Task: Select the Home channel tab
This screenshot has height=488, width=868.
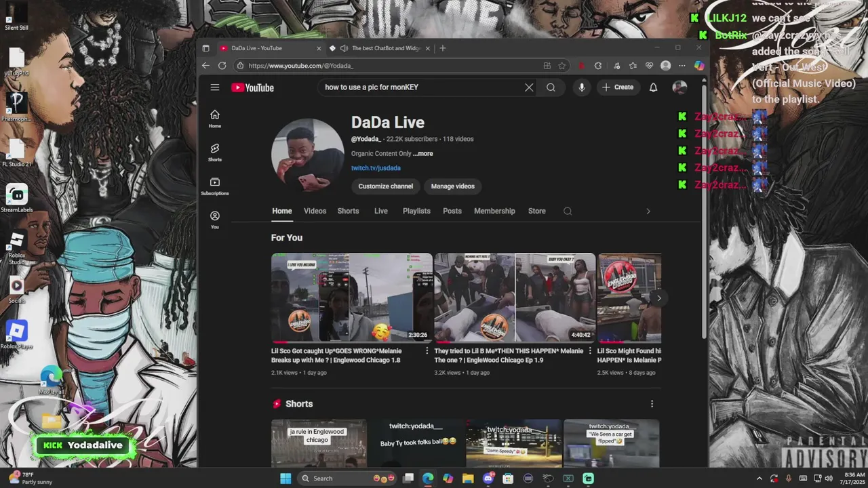Action: click(x=282, y=211)
